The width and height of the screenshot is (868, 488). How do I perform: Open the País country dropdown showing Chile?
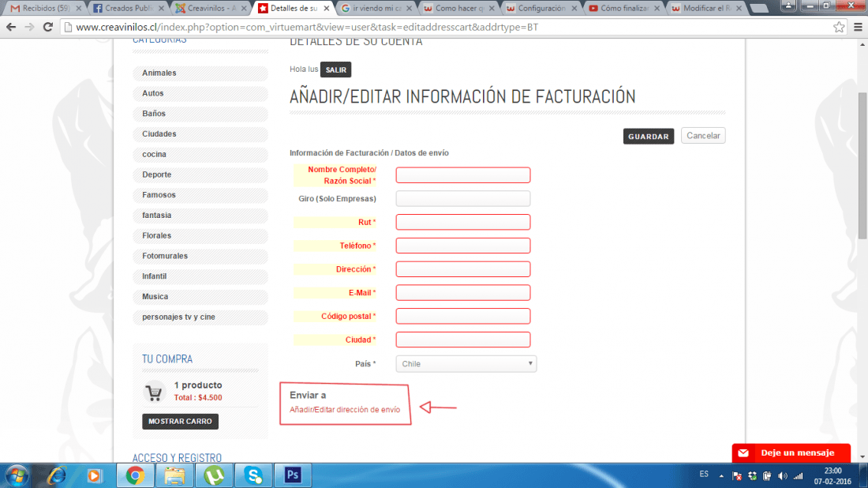[466, 364]
